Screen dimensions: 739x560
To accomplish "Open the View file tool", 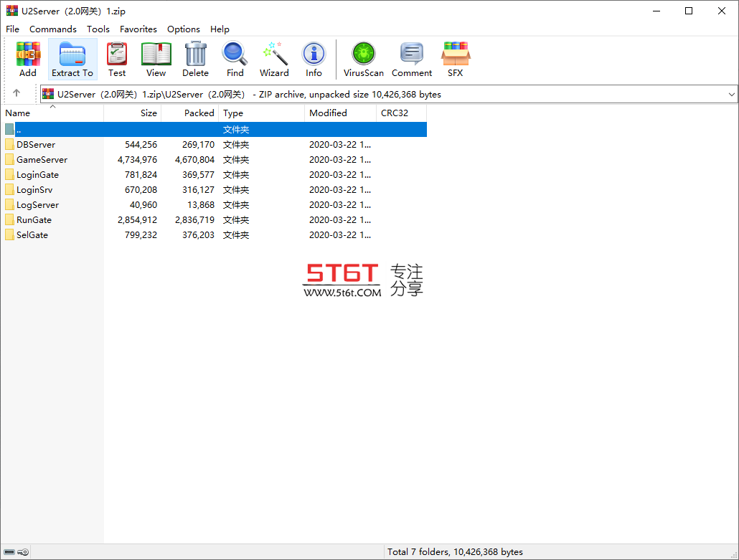I will pyautogui.click(x=156, y=60).
